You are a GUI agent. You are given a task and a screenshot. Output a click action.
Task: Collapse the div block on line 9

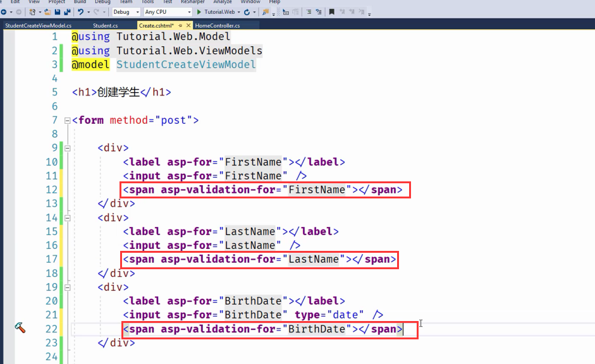coord(68,149)
